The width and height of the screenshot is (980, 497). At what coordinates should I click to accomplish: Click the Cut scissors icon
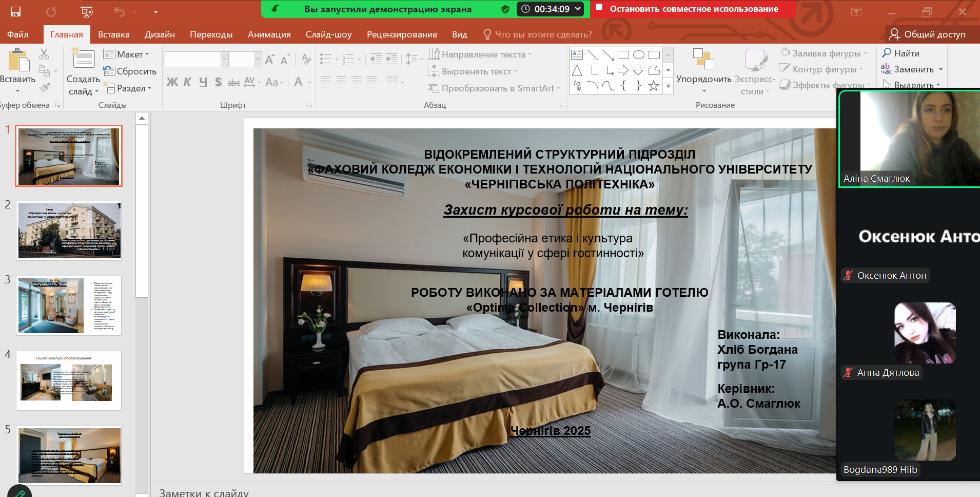tap(44, 54)
